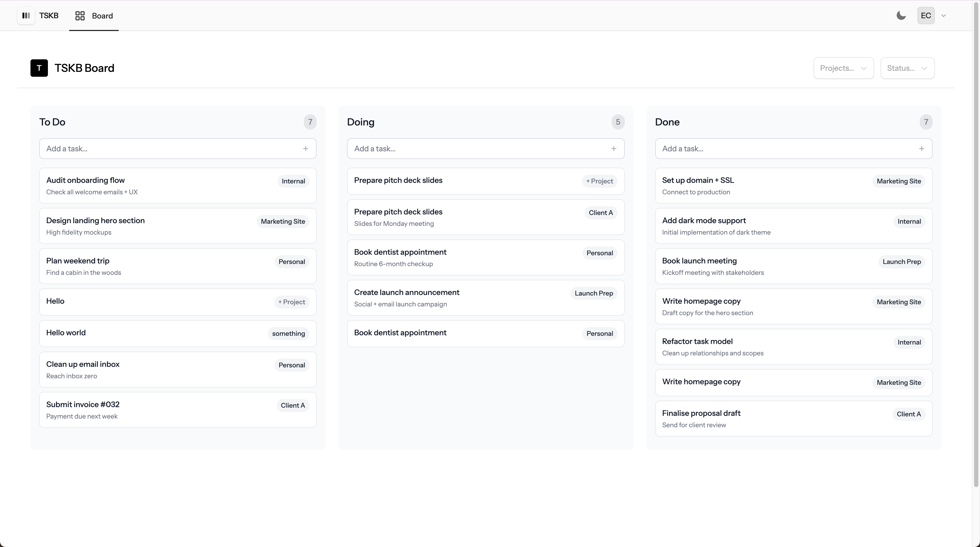Click the To Do column heading

(x=52, y=122)
